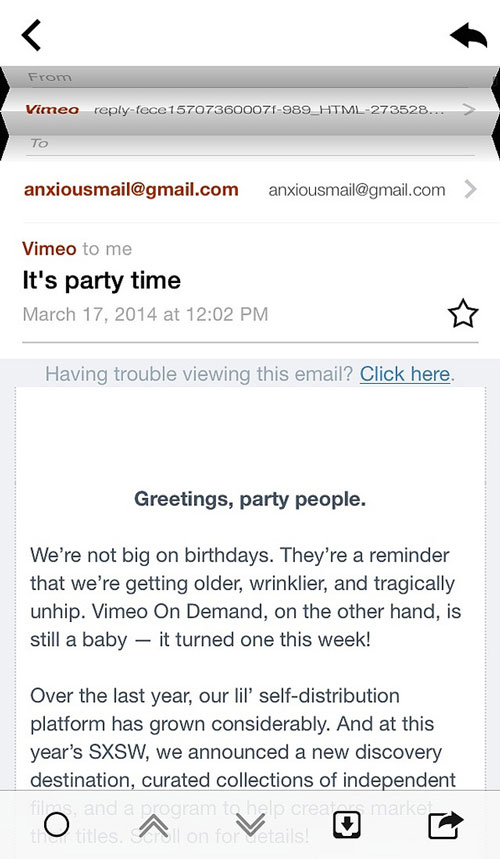500x859 pixels.
Task: Tap the "It's party time" subject
Action: (x=101, y=280)
